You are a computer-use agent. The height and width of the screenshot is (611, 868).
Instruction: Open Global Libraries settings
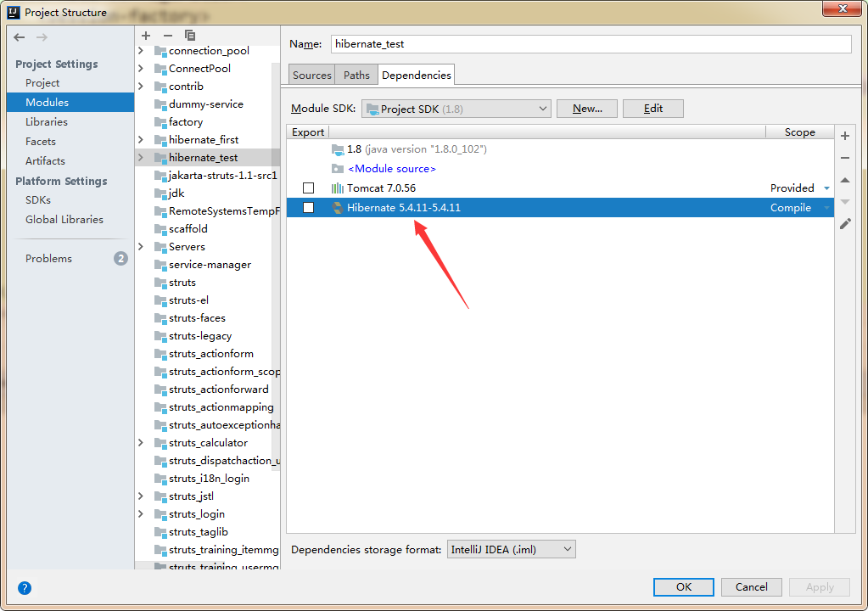(64, 220)
